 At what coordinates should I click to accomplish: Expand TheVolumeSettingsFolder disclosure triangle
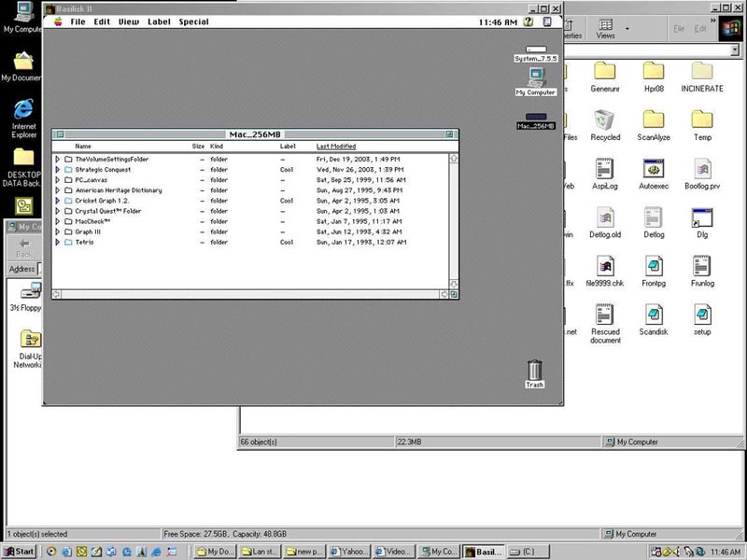57,159
